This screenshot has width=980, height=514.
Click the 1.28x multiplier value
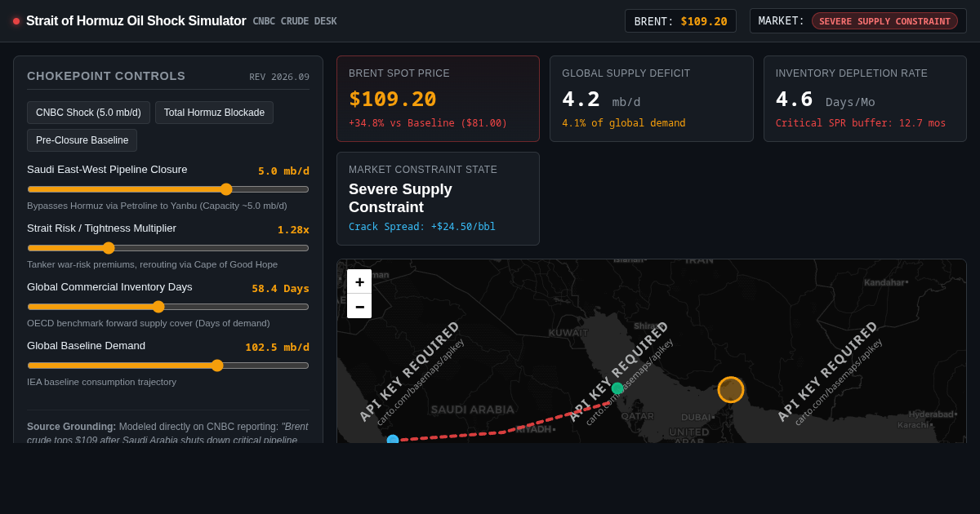click(x=293, y=229)
